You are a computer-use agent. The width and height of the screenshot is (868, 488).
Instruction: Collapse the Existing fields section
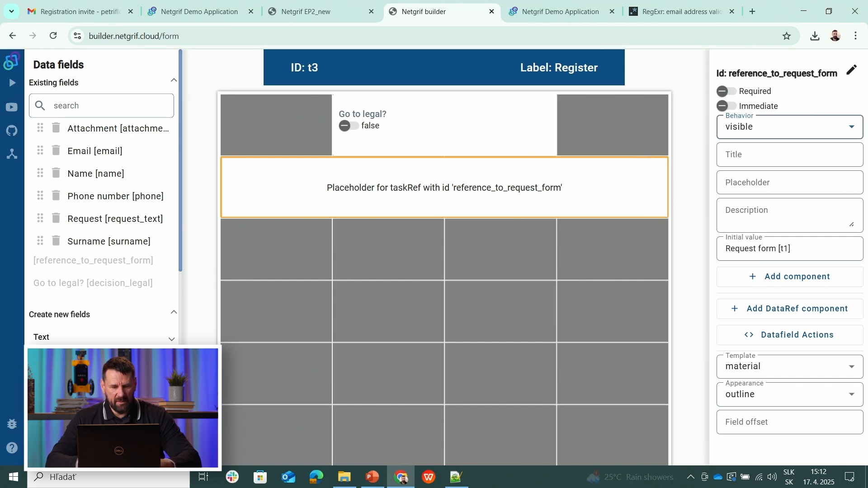[x=174, y=80]
